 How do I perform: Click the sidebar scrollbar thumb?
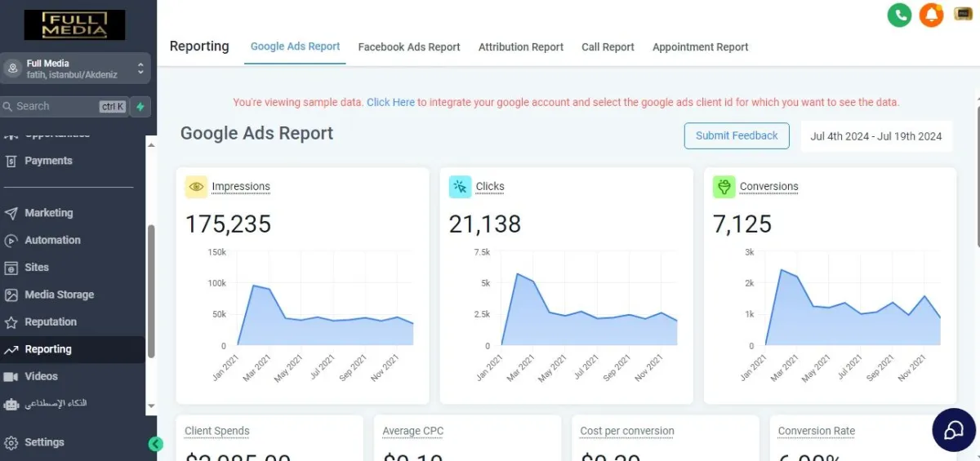click(151, 291)
